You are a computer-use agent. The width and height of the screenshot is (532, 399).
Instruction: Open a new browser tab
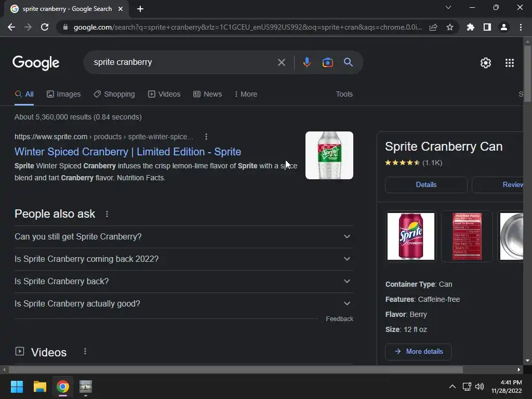point(140,9)
